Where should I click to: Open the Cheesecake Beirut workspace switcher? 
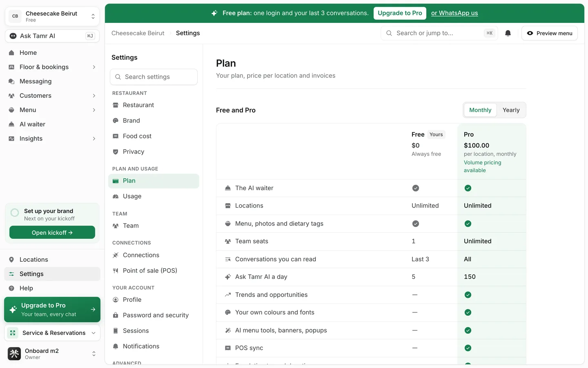click(52, 16)
